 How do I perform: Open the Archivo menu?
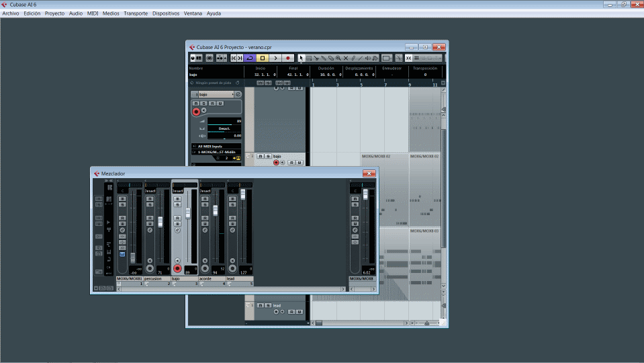point(11,13)
